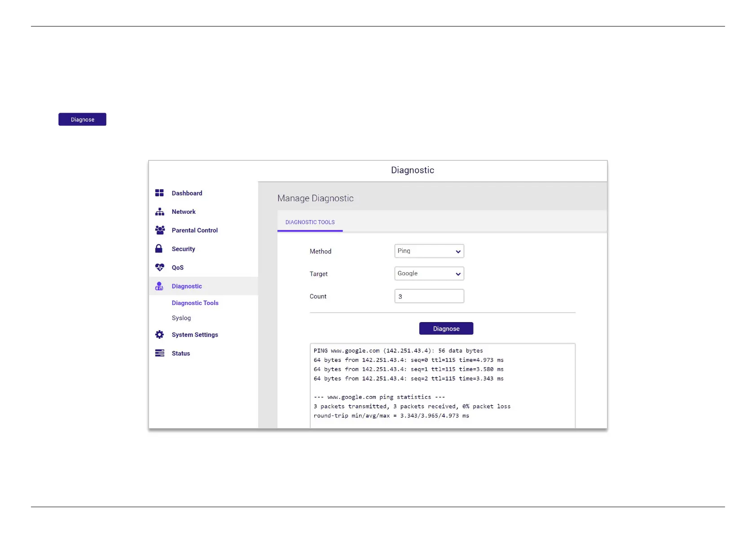The height and width of the screenshot is (535, 756).
Task: Click the ping reply line with seq=2
Action: [409, 379]
